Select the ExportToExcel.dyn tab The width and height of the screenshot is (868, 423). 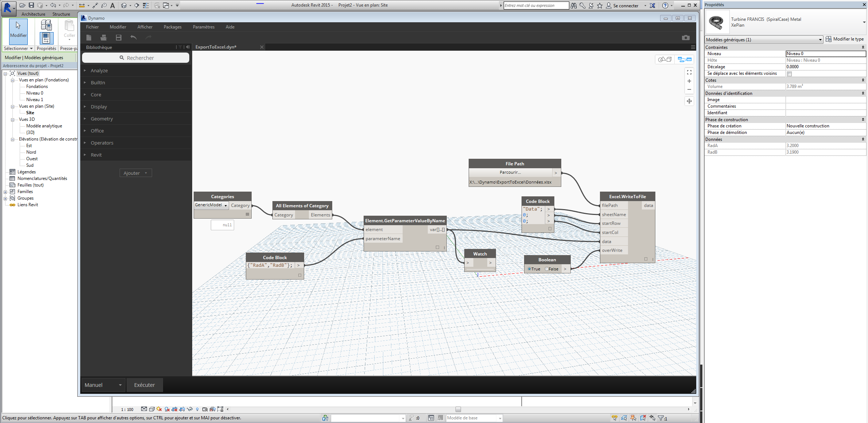click(x=216, y=47)
